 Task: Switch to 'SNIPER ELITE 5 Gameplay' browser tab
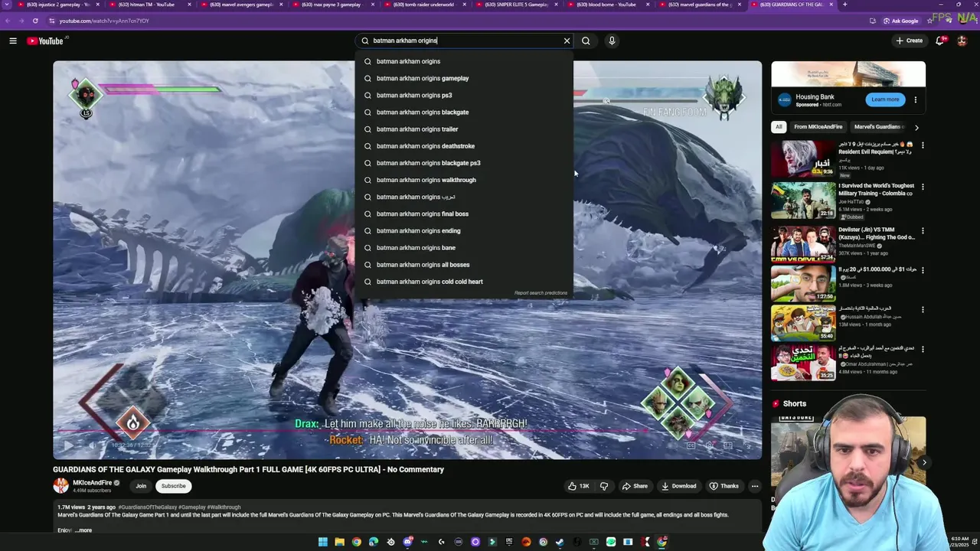(x=517, y=5)
